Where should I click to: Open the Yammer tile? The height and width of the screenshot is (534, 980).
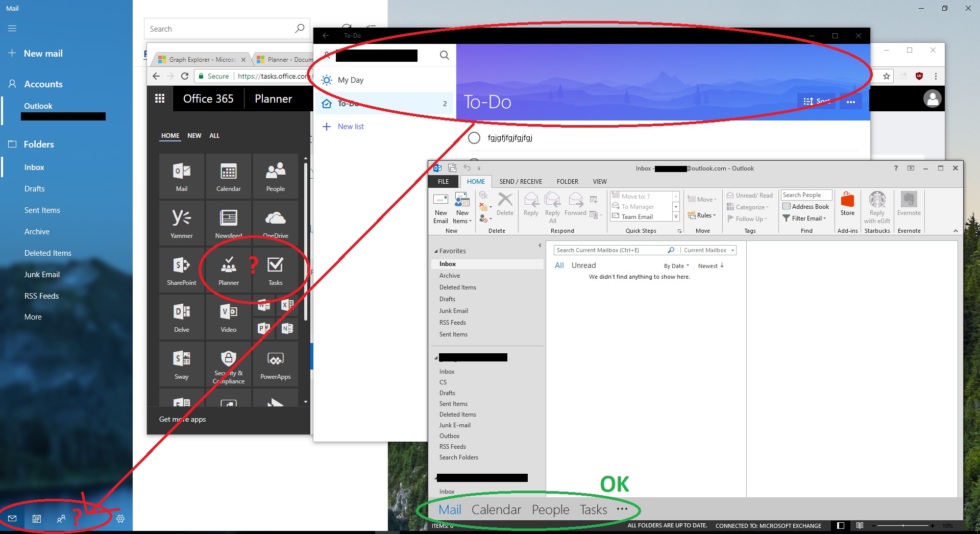pos(182,223)
